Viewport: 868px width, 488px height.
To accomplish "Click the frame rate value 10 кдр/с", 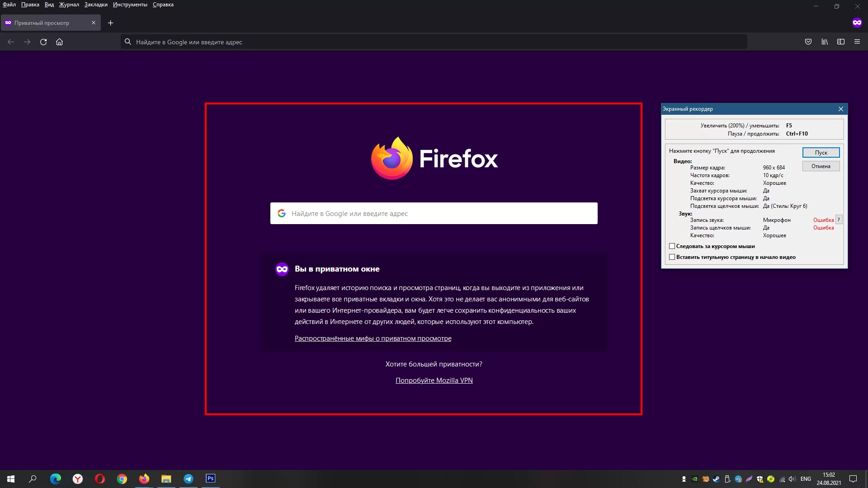I will click(x=773, y=175).
